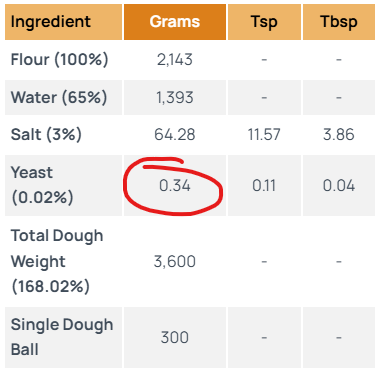Image resolution: width=377 pixels, height=370 pixels.
Task: Click the yeast tablespoon value 0.04
Action: point(339,185)
